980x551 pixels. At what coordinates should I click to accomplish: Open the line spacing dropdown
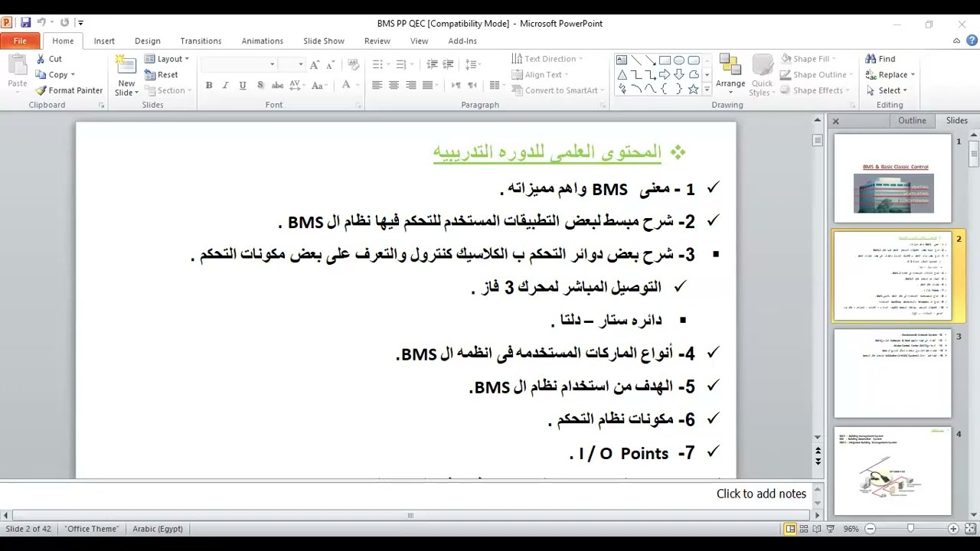pyautogui.click(x=472, y=65)
